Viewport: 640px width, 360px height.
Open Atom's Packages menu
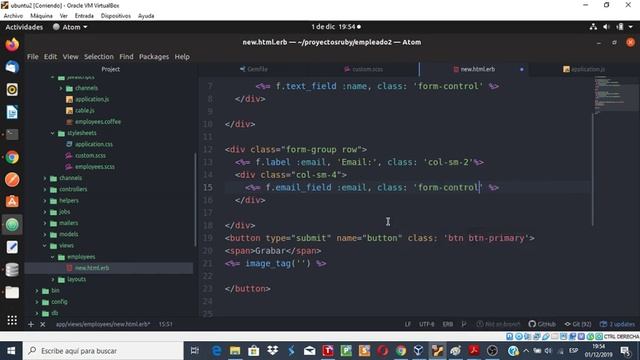click(x=154, y=57)
